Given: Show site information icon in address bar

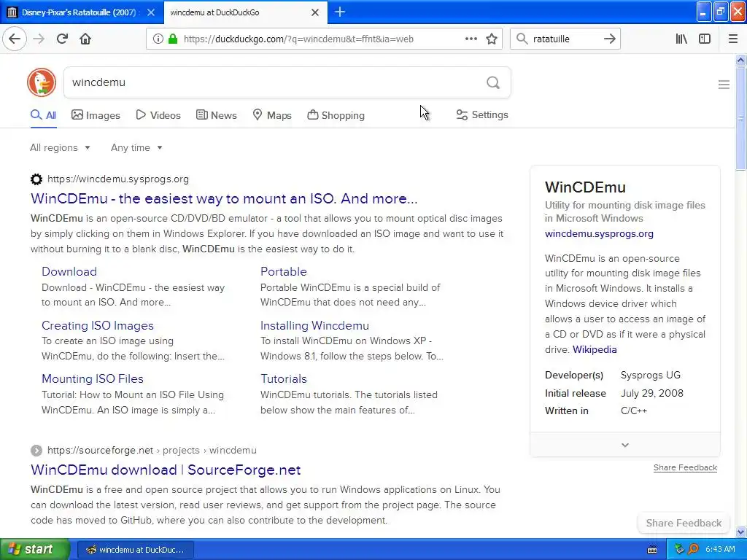Looking at the screenshot, I should 158,39.
